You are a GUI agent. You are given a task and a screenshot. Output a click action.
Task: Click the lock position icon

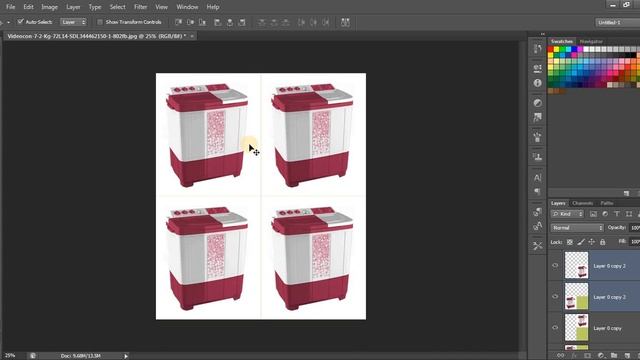click(x=591, y=242)
